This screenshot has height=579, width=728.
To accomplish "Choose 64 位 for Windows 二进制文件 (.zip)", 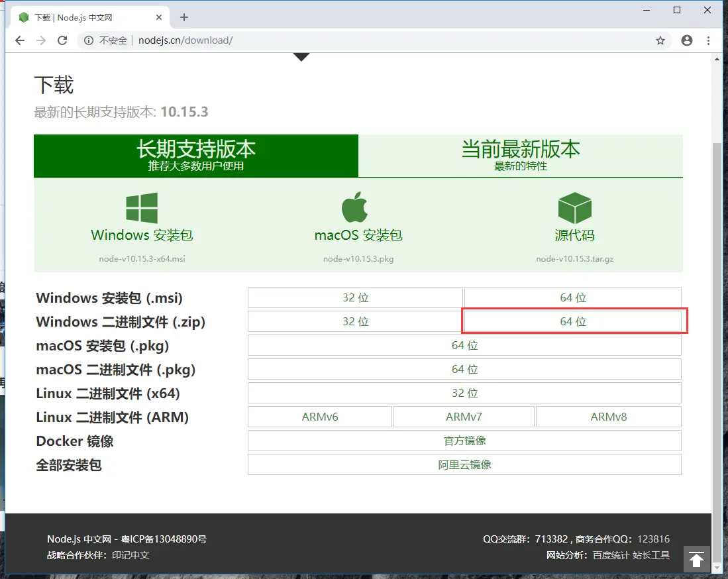I will coord(573,321).
